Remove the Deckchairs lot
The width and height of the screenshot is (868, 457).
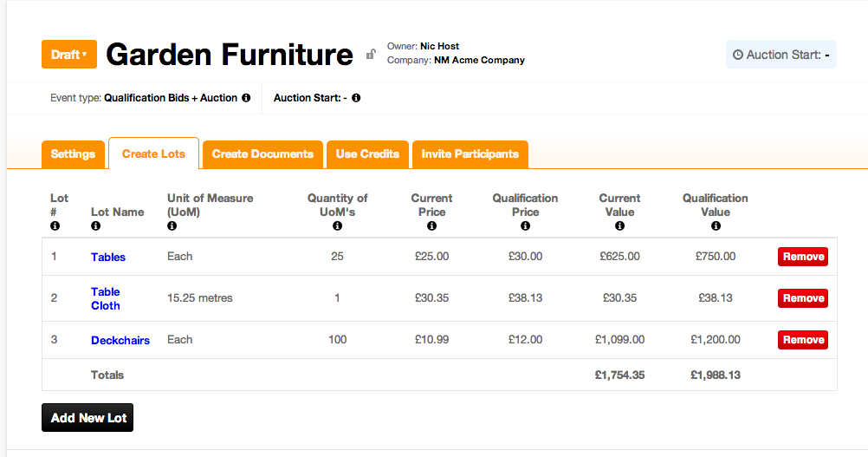click(x=802, y=340)
